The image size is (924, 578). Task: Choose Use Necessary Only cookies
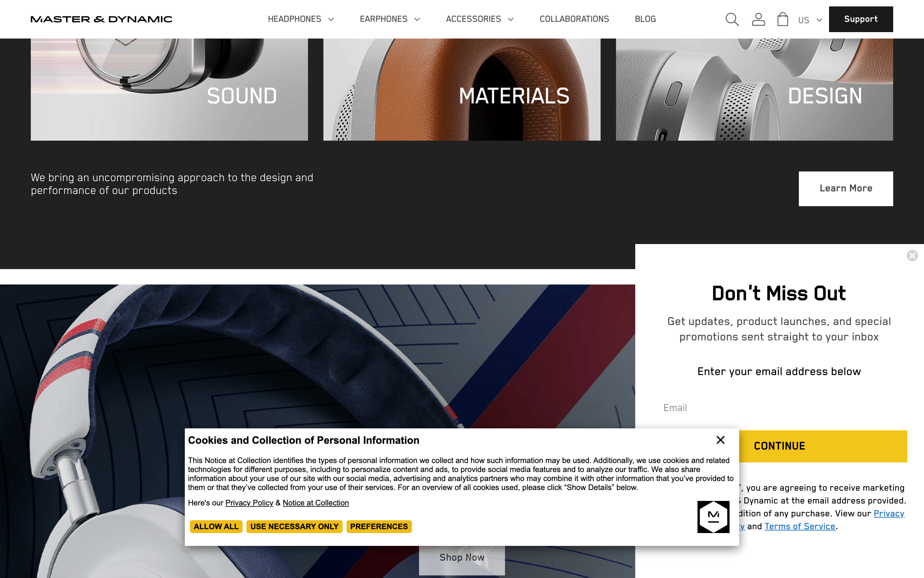[295, 526]
